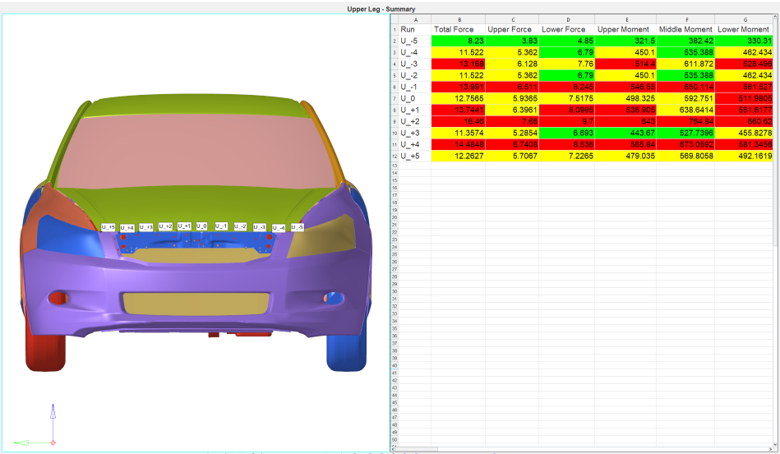
Task: Click the horizontal scrollbar below the spreadsheet
Action: 580,450
